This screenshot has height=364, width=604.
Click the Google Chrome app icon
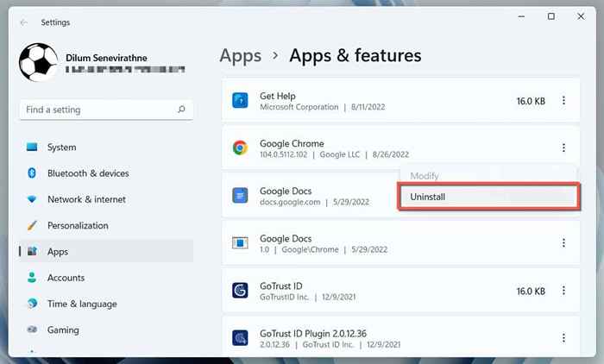pyautogui.click(x=240, y=147)
